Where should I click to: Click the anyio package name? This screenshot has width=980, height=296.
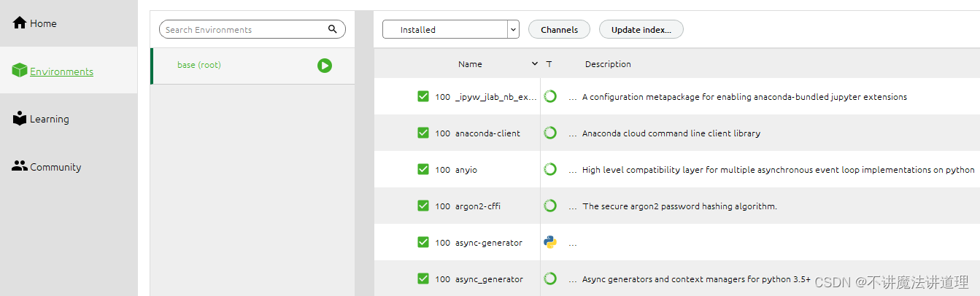pyautogui.click(x=466, y=170)
